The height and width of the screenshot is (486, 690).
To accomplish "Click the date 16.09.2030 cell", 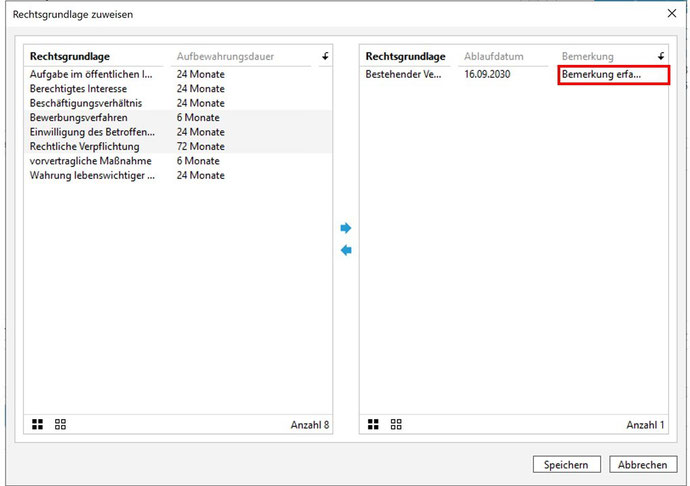I will click(487, 74).
